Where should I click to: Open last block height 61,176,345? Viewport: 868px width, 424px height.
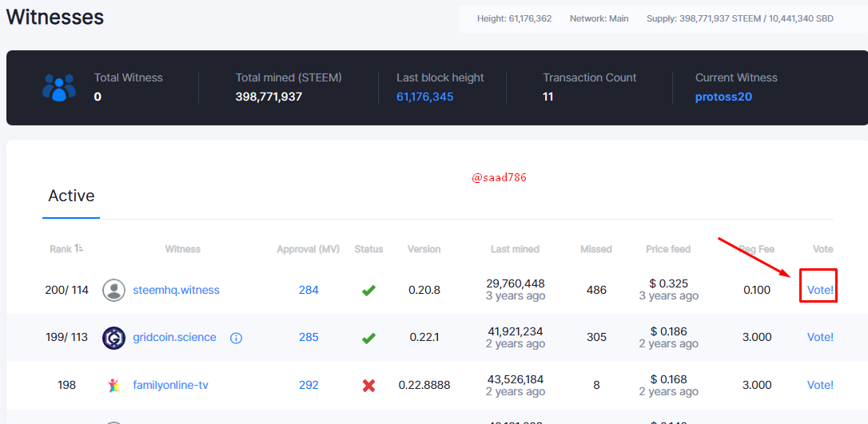coord(424,97)
